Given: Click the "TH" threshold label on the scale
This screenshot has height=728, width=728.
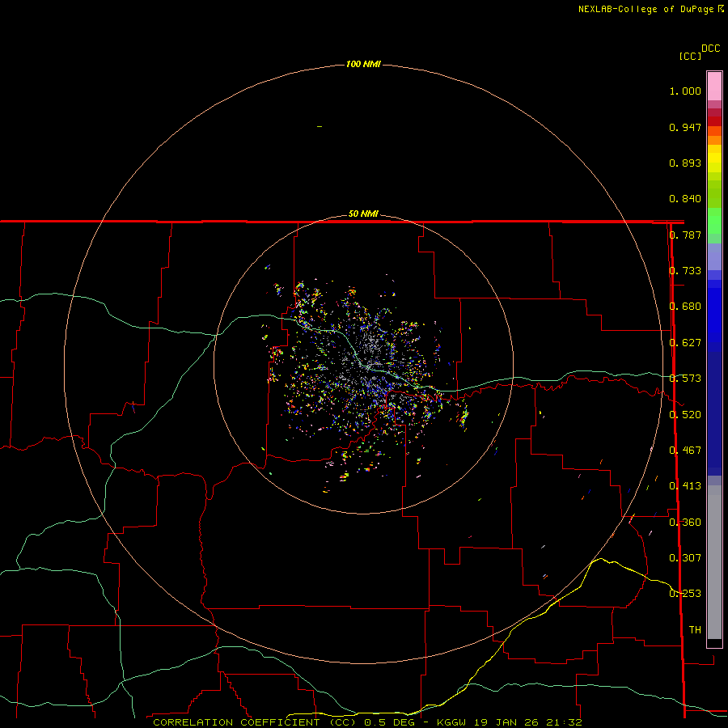Looking at the screenshot, I should coord(695,630).
